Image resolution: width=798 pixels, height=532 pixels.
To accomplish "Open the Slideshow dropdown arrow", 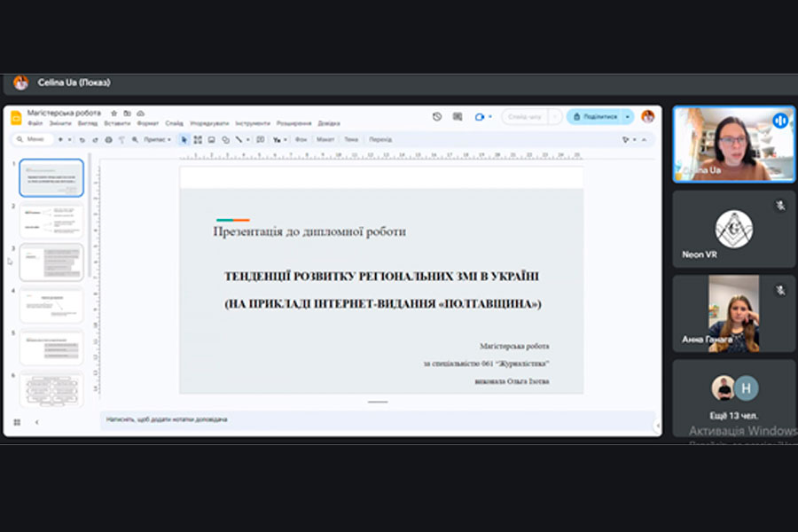I will (555, 116).
